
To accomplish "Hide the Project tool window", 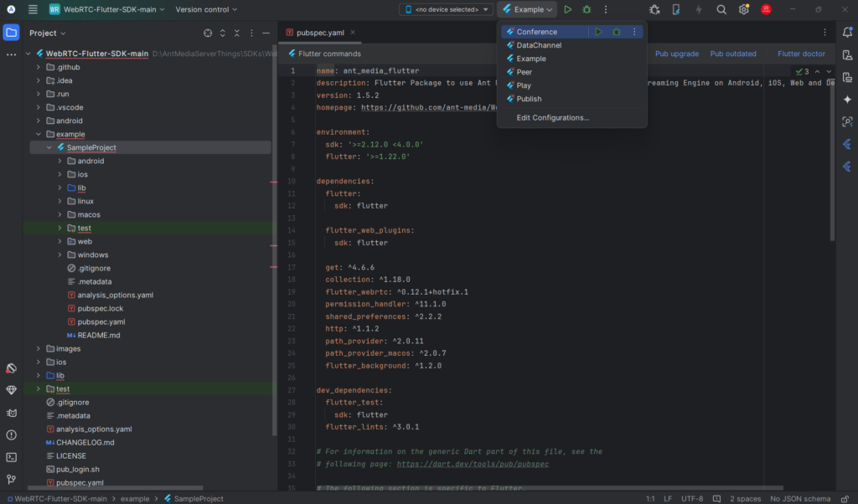I will tap(266, 33).
